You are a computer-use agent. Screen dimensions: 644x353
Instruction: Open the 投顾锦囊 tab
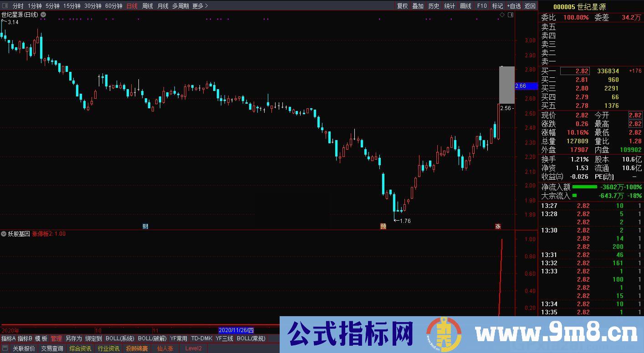tap(137, 348)
